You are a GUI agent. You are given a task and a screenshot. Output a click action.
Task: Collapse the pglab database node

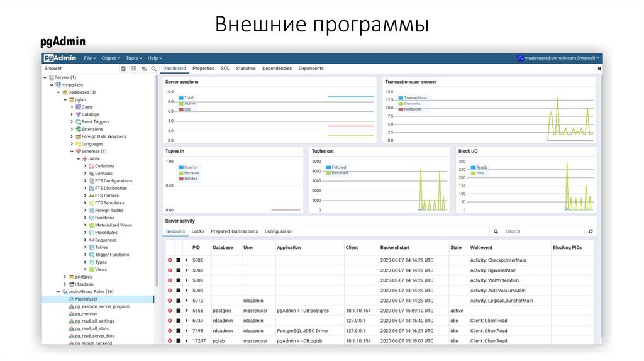coord(65,100)
